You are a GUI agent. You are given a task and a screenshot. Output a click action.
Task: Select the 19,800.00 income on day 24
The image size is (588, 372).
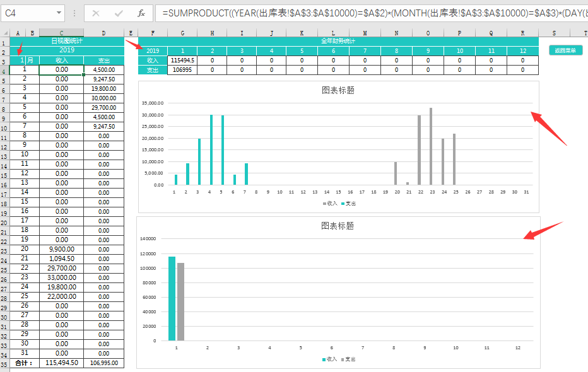(x=61, y=287)
